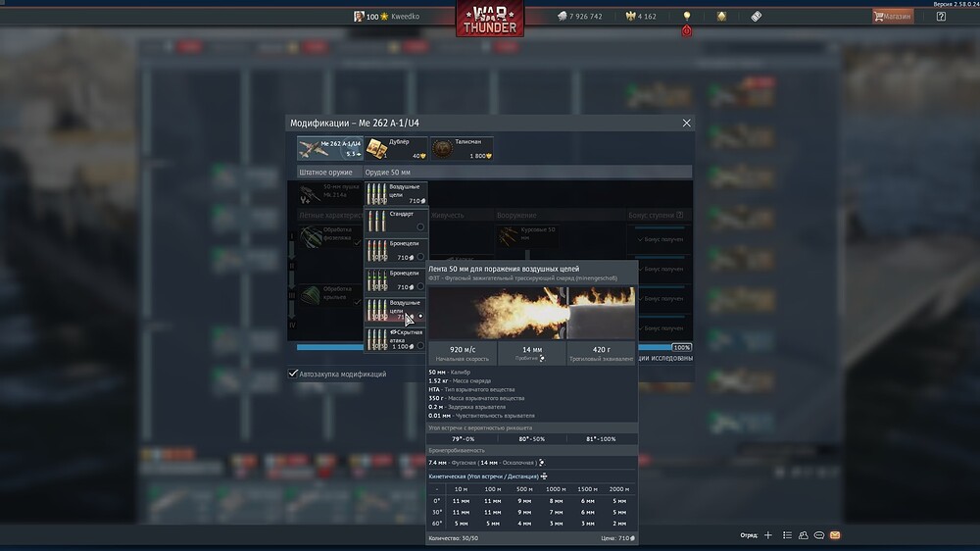Purchase the Талисман for 1 800

(x=462, y=148)
